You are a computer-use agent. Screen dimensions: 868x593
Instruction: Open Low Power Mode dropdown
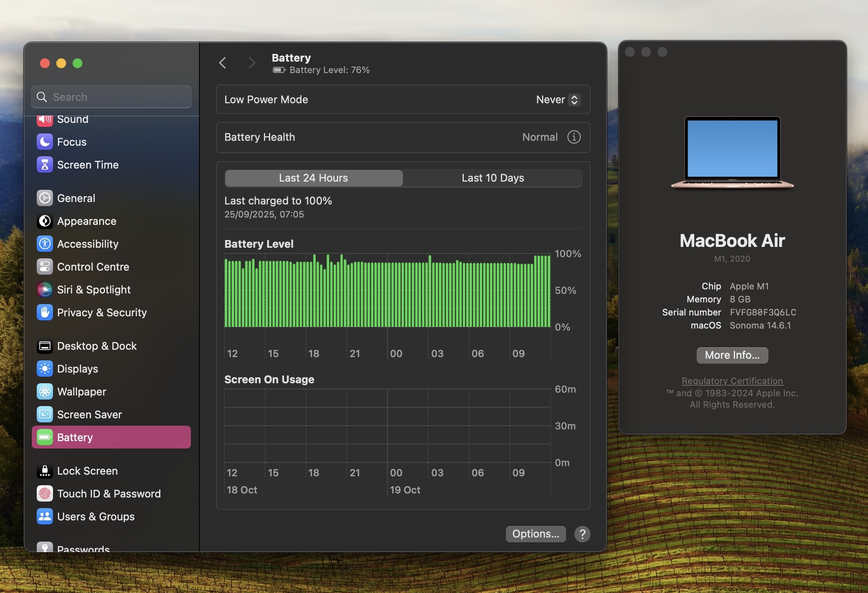557,100
